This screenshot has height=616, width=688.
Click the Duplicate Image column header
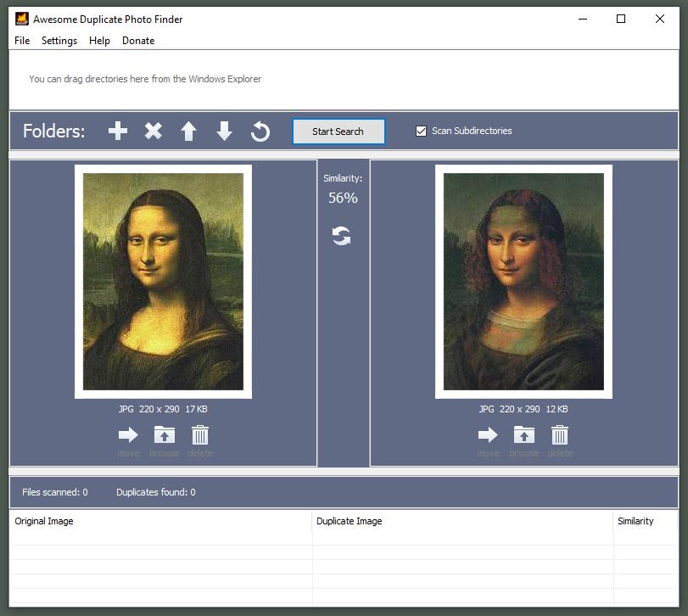pyautogui.click(x=462, y=521)
